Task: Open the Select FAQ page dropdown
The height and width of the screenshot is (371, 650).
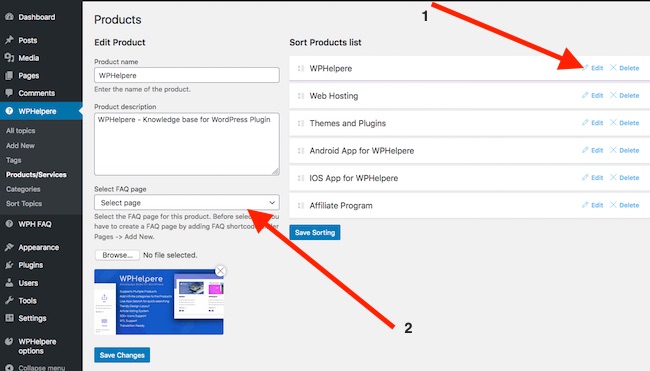Action: tap(187, 203)
